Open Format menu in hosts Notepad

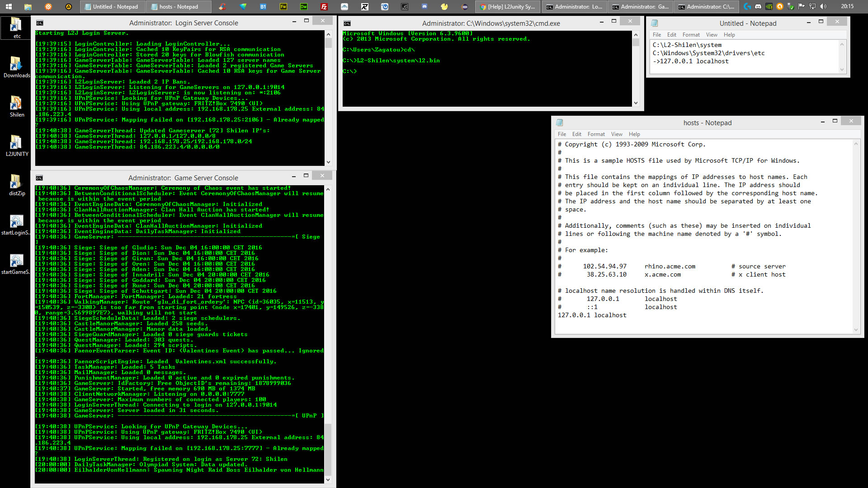[596, 134]
